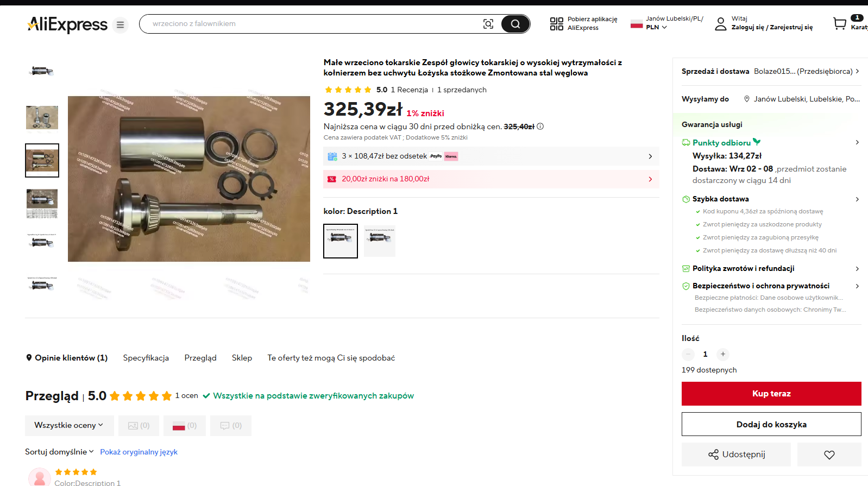Open image search camera icon
This screenshot has width=868, height=486.
point(488,24)
